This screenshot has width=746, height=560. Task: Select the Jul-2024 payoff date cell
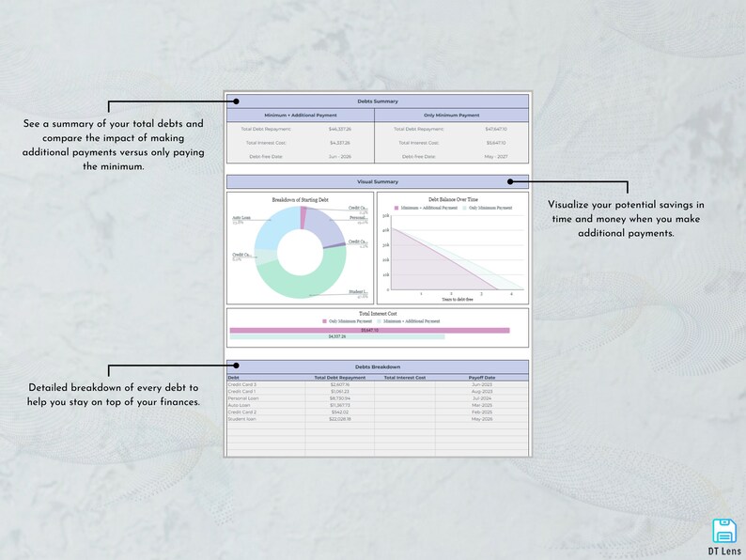(x=482, y=398)
